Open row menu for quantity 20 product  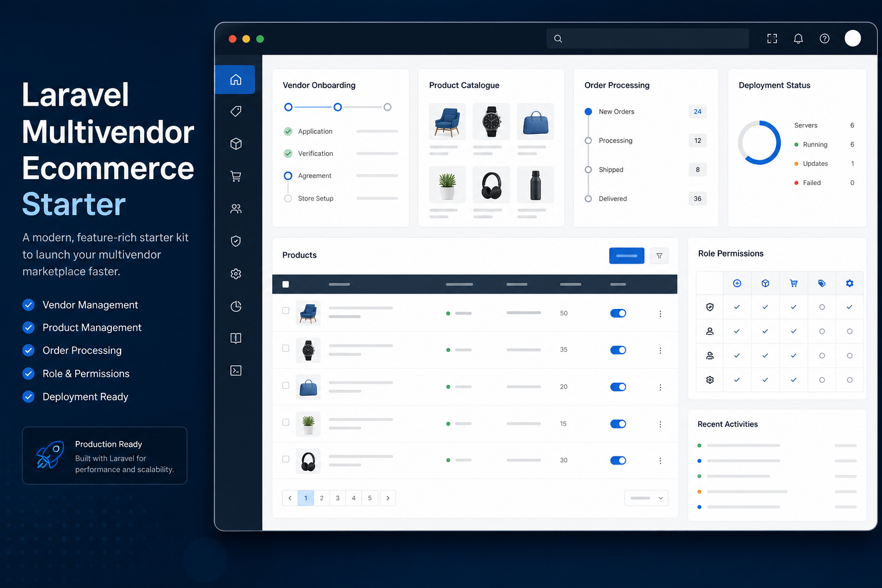tap(660, 387)
